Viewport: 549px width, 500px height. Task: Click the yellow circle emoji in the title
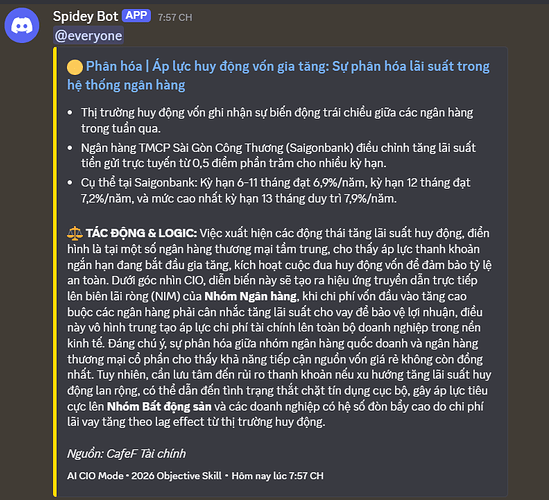[x=75, y=67]
